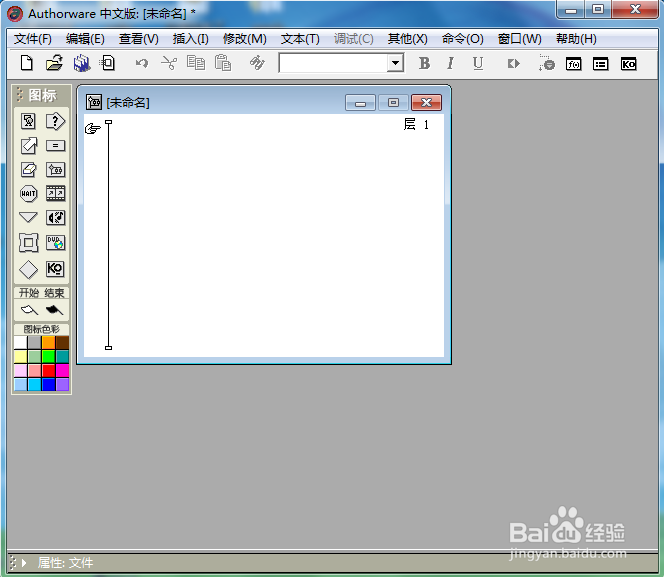Click the Import toolbar icon

point(108,63)
